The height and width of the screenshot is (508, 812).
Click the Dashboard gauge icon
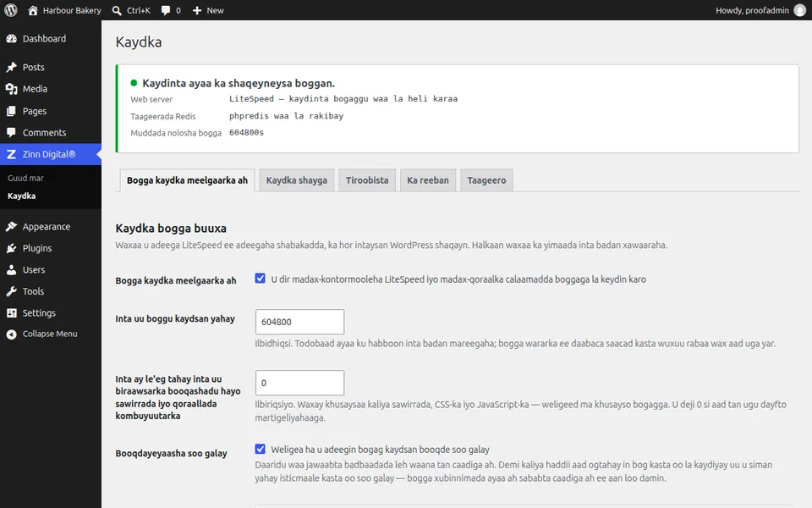tap(11, 39)
